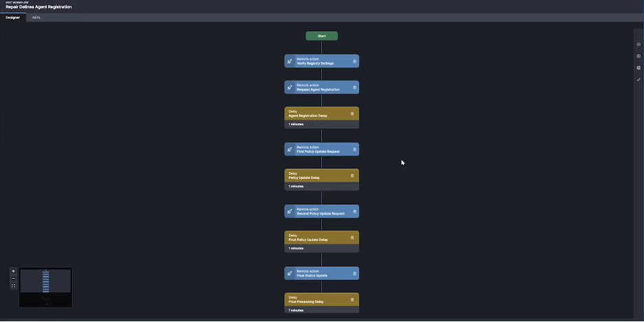Click the 1 minutes value under Policy Update Delay

pos(297,186)
